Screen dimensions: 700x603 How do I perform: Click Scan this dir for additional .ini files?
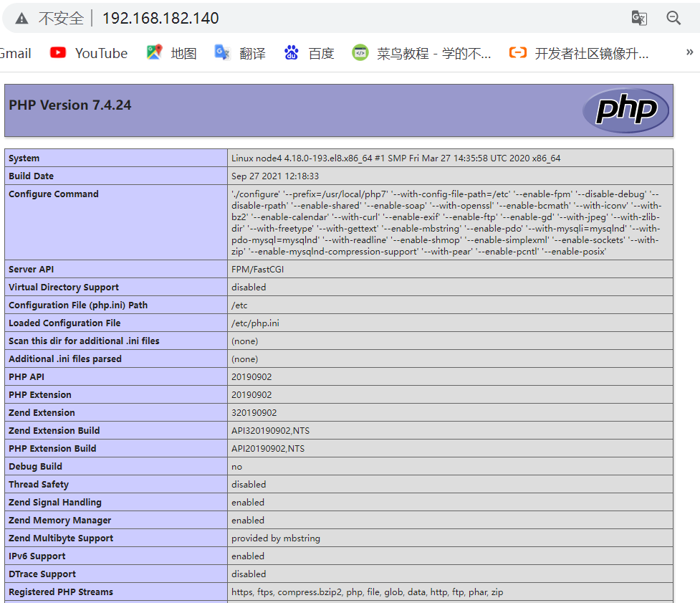[x=84, y=341]
